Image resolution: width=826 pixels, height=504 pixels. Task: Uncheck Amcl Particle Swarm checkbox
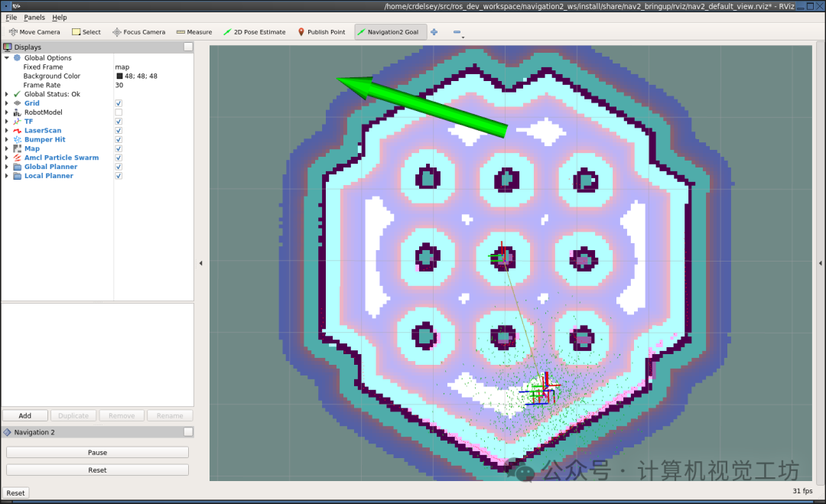[119, 158]
